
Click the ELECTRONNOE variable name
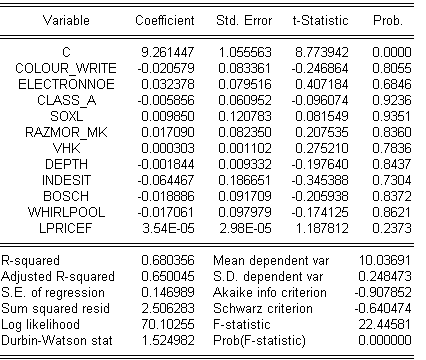tap(66, 84)
